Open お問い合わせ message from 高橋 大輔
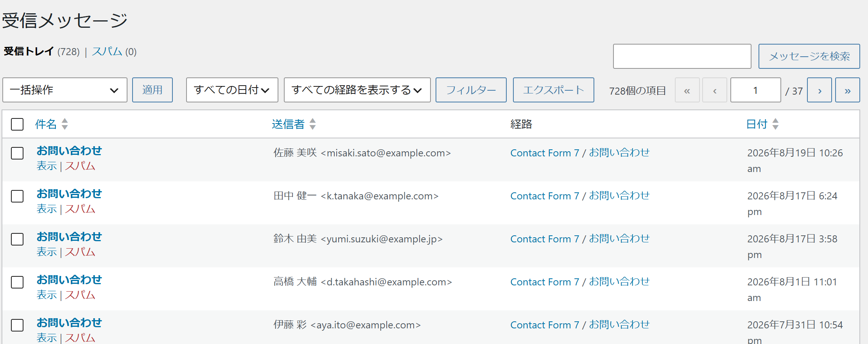Screen dimensions: 868x344 69,280
